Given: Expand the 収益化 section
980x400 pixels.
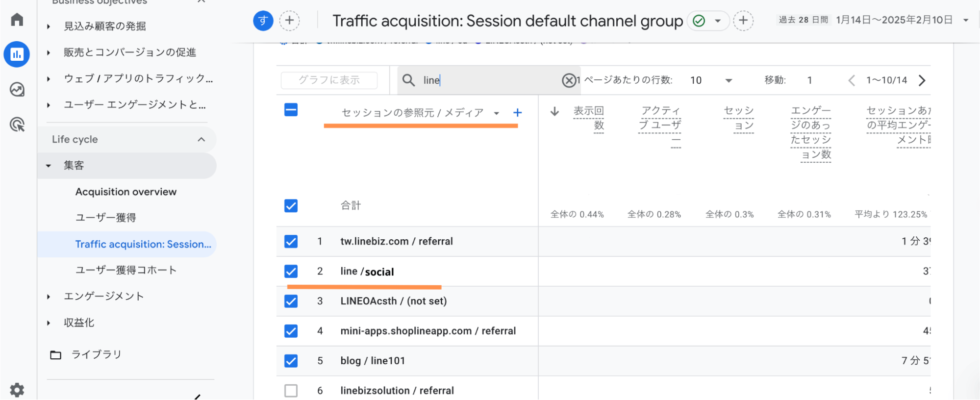Looking at the screenshot, I should (x=48, y=323).
